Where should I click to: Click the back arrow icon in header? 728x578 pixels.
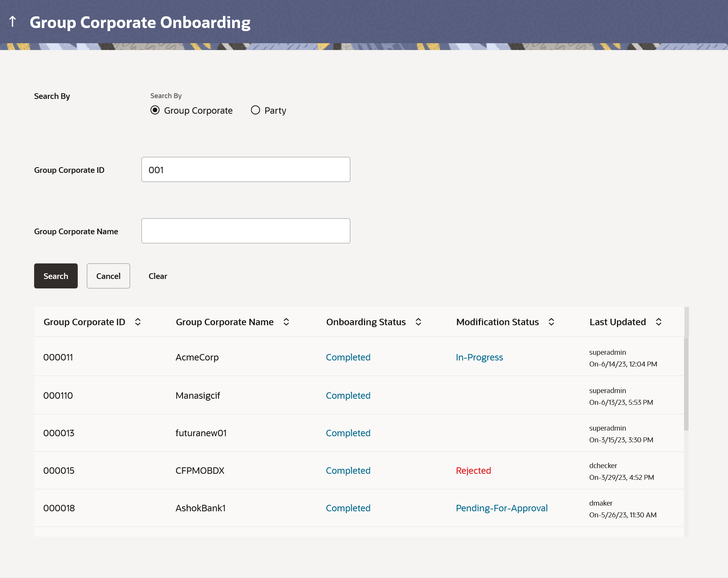point(13,22)
